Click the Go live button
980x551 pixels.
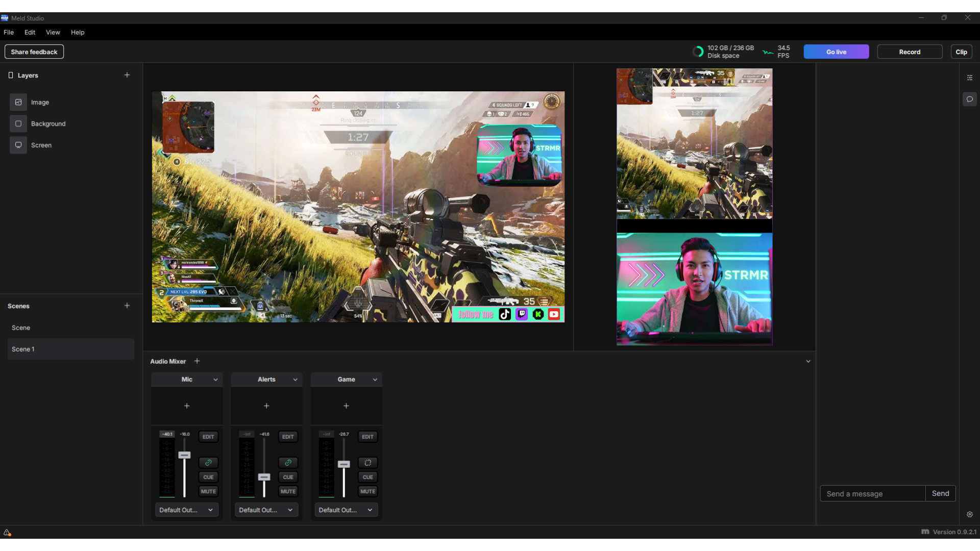[836, 52]
